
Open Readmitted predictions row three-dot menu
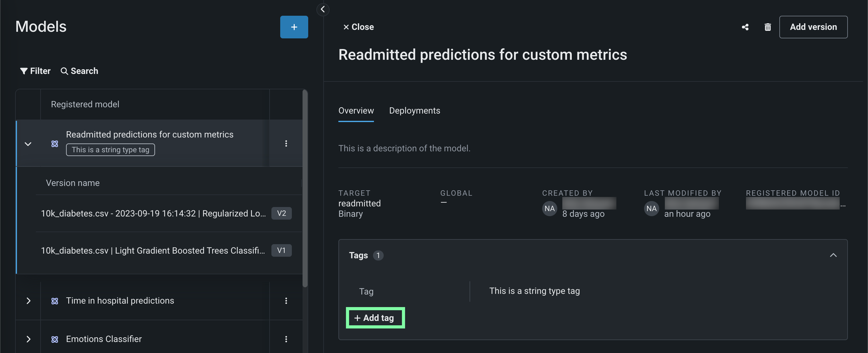(x=286, y=143)
